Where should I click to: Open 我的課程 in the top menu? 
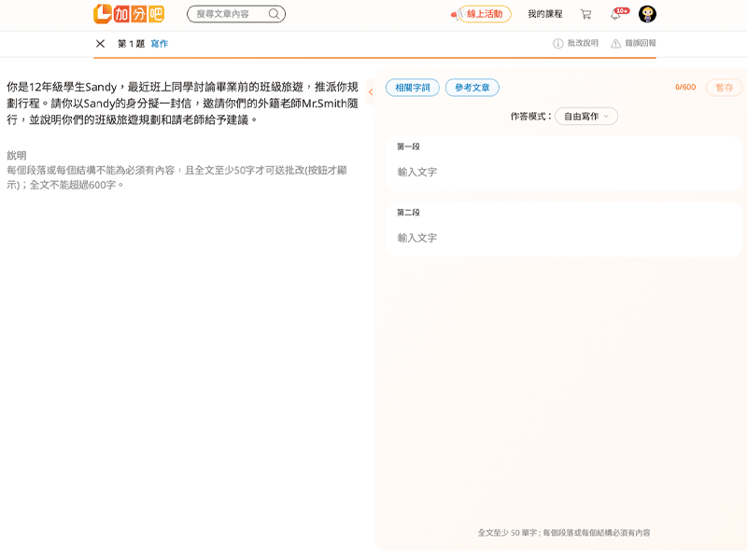pos(545,14)
